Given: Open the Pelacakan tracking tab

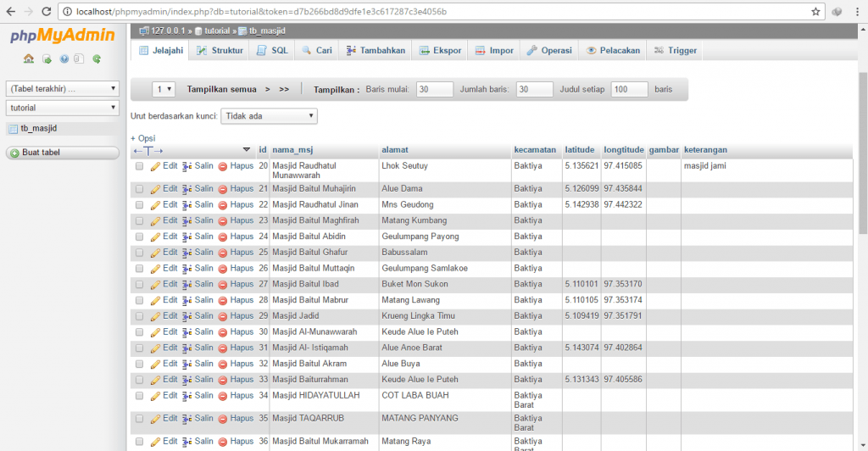Looking at the screenshot, I should pos(613,50).
